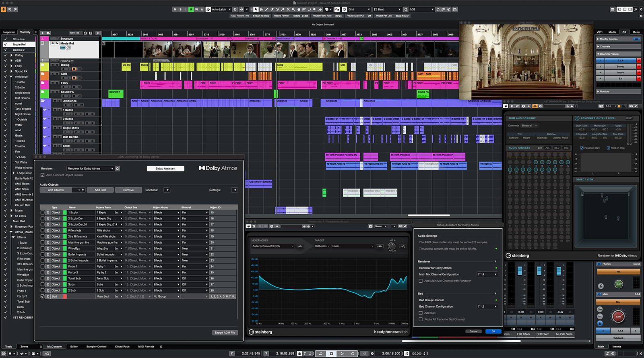Toggle Auto-Connect Object Busses checkbox
This screenshot has height=358, width=644.
click(x=43, y=175)
